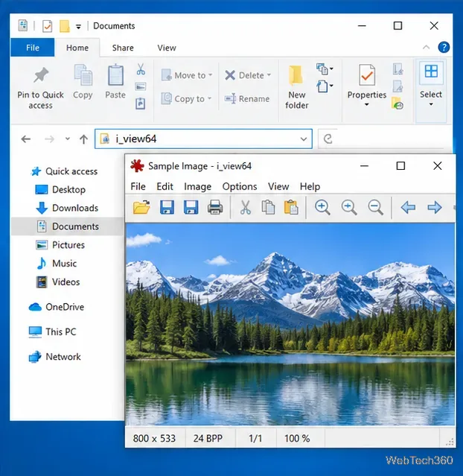Image resolution: width=463 pixels, height=476 pixels.
Task: Open IrfanView View menu
Action: coord(278,186)
